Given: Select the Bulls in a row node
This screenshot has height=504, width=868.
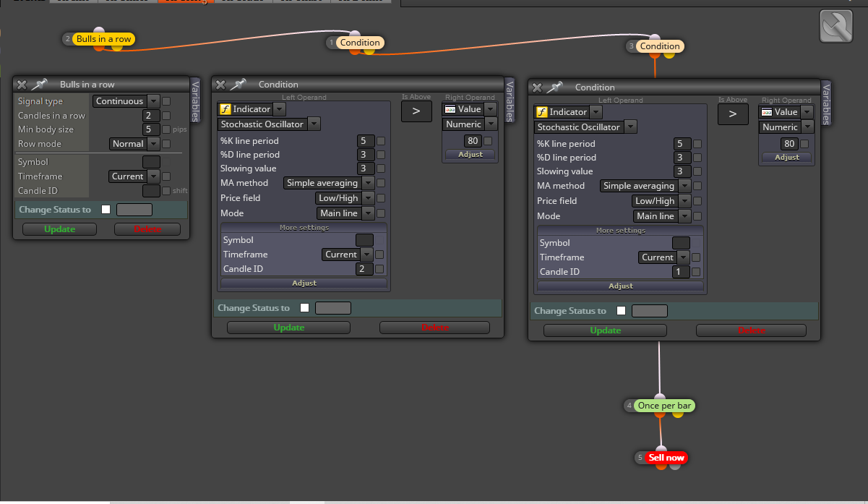Looking at the screenshot, I should pos(104,39).
